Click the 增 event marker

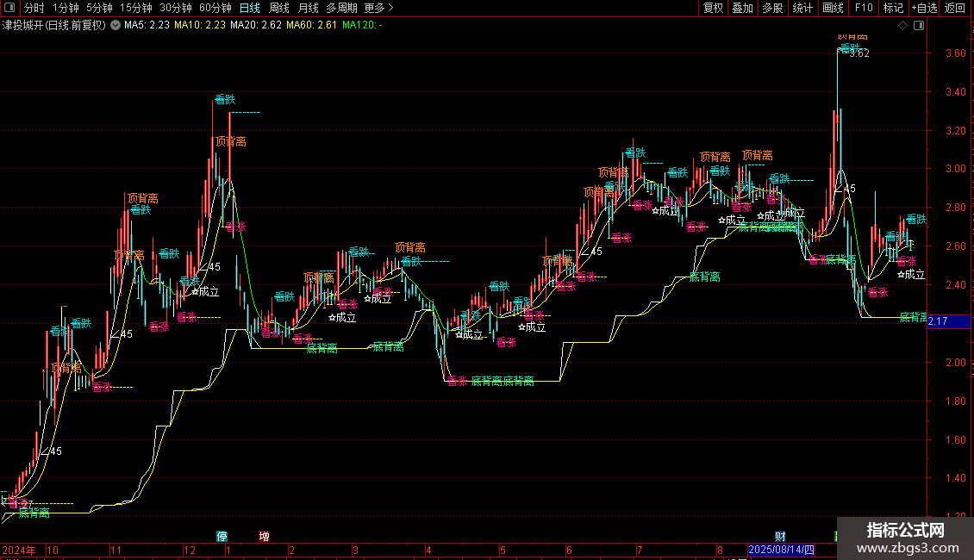click(264, 536)
